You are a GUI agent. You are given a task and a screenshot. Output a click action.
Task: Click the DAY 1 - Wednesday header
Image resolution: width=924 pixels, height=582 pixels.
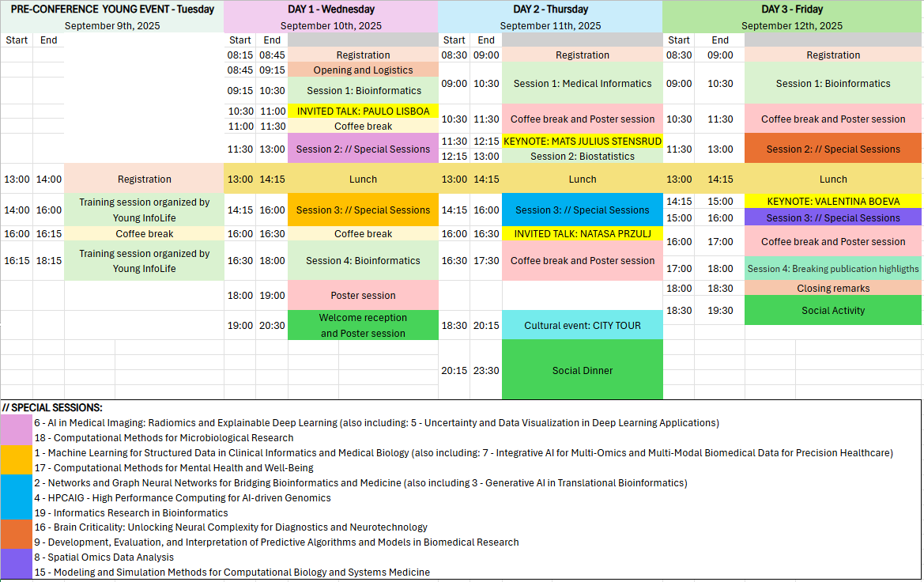(x=330, y=9)
